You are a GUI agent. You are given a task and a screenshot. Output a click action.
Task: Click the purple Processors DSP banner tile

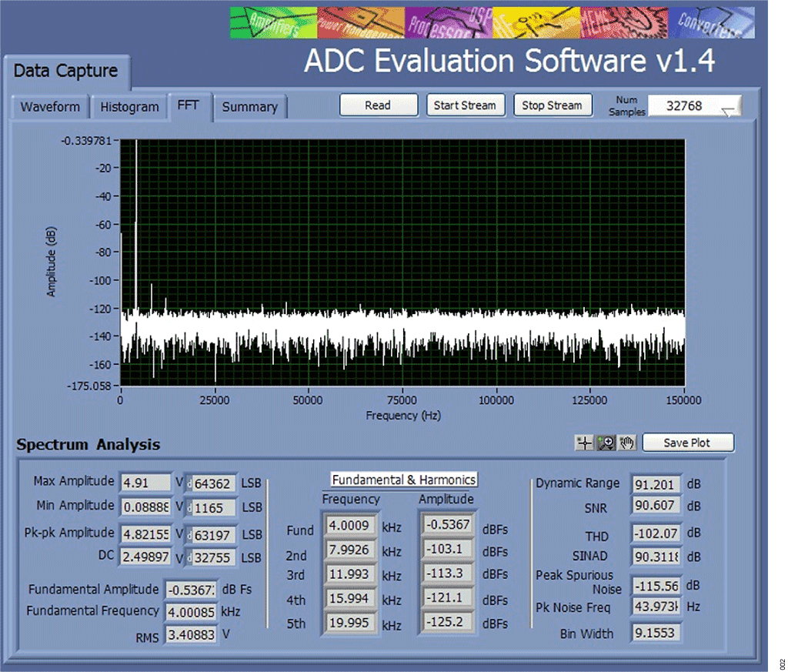449,23
